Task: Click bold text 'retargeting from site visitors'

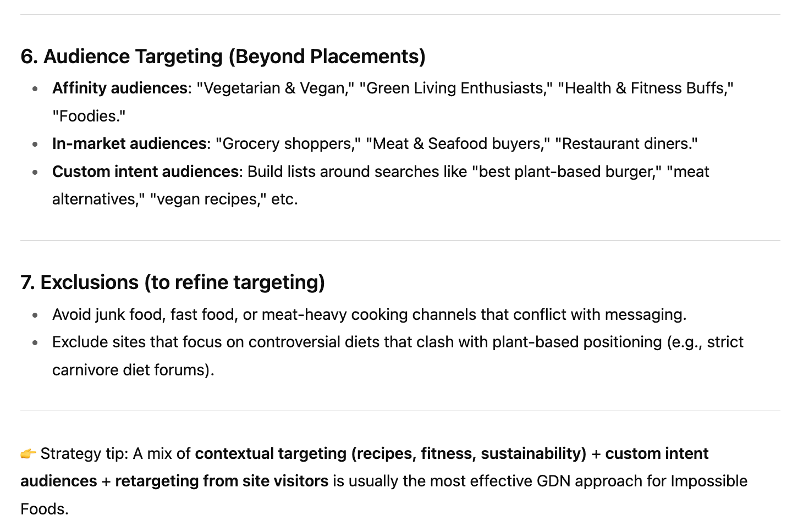Action: click(x=222, y=481)
